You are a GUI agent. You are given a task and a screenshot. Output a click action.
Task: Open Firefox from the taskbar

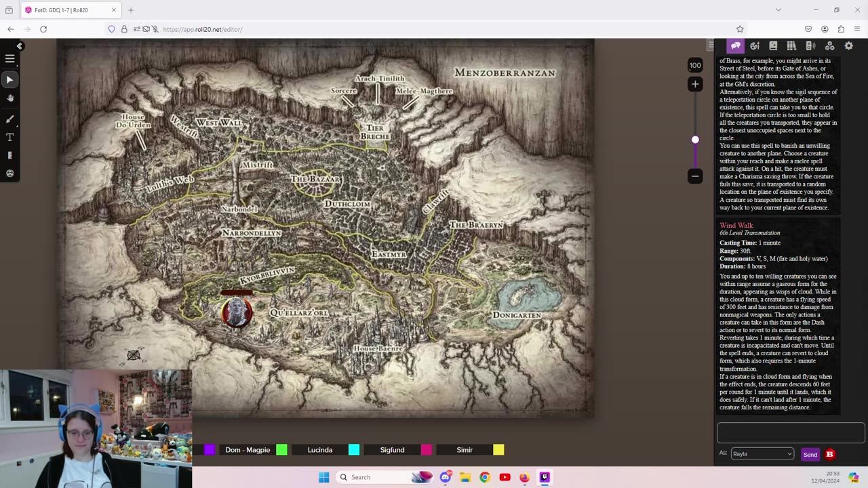524,477
